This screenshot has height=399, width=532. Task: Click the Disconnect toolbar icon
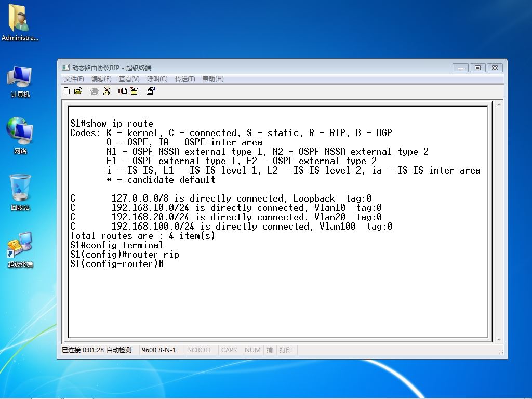[x=107, y=90]
